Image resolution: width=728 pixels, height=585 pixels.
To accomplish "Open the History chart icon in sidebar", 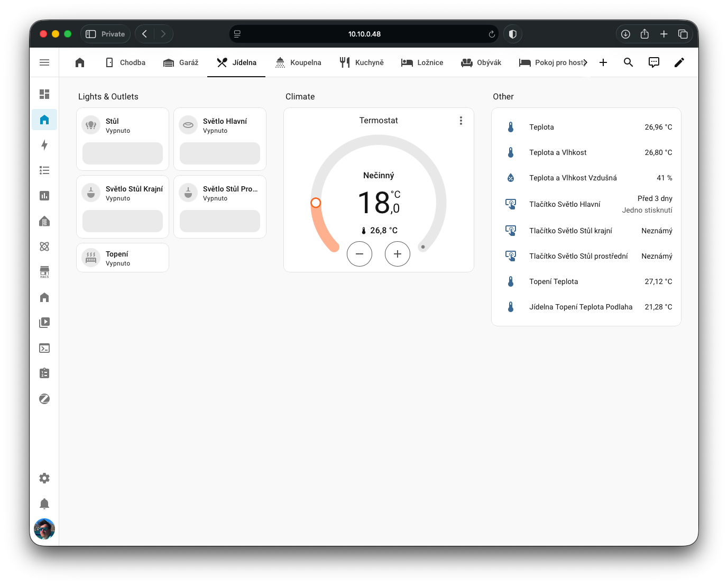I will click(x=44, y=196).
